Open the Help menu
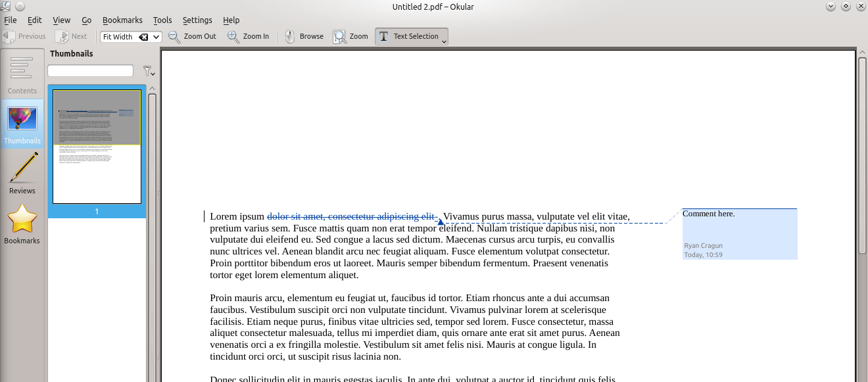The width and height of the screenshot is (868, 382). 231,20
